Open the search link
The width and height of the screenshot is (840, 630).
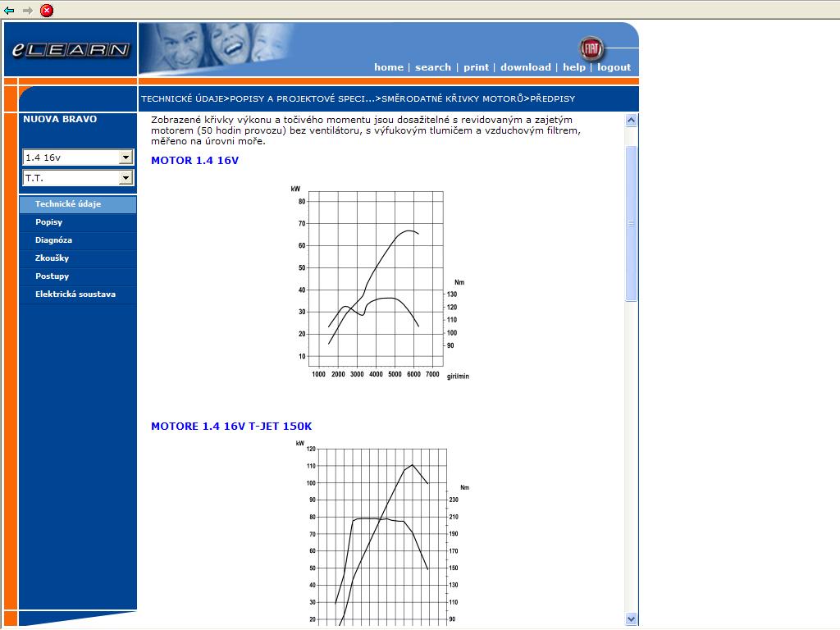[433, 67]
